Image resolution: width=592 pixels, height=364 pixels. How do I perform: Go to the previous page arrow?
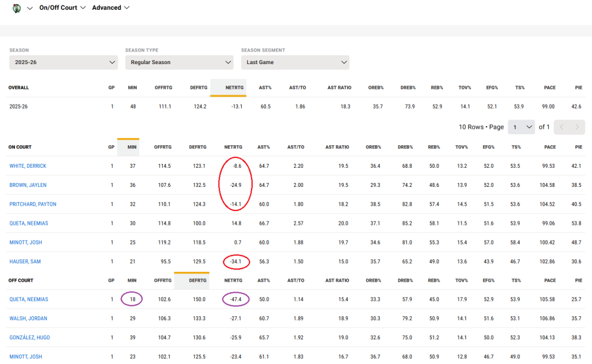pos(562,127)
